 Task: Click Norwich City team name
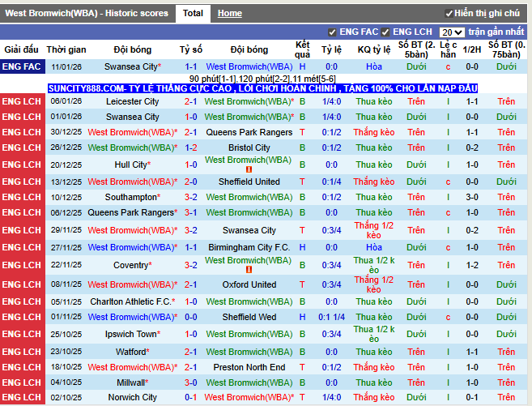pyautogui.click(x=132, y=397)
